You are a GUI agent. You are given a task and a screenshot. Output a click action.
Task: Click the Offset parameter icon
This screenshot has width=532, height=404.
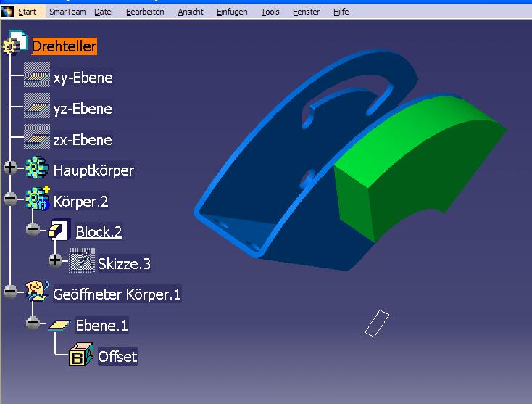(x=81, y=354)
